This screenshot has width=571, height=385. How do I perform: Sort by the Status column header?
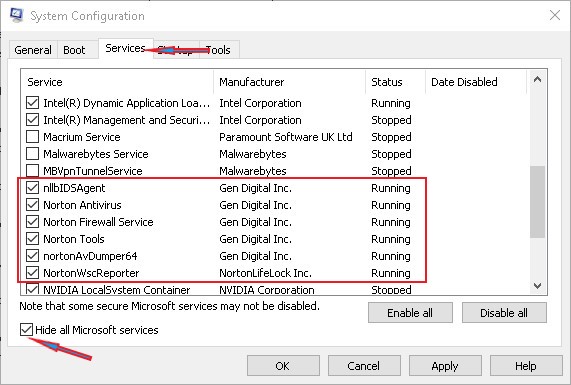coord(395,82)
